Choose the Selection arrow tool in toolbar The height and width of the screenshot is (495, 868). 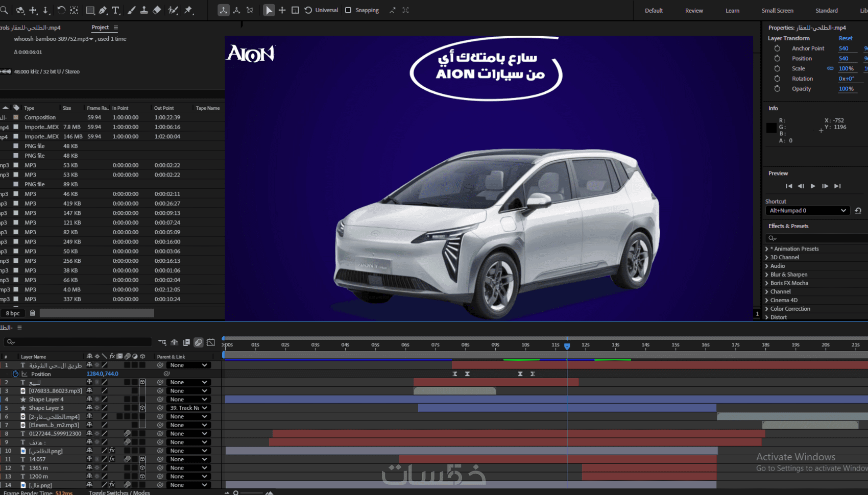coord(269,10)
